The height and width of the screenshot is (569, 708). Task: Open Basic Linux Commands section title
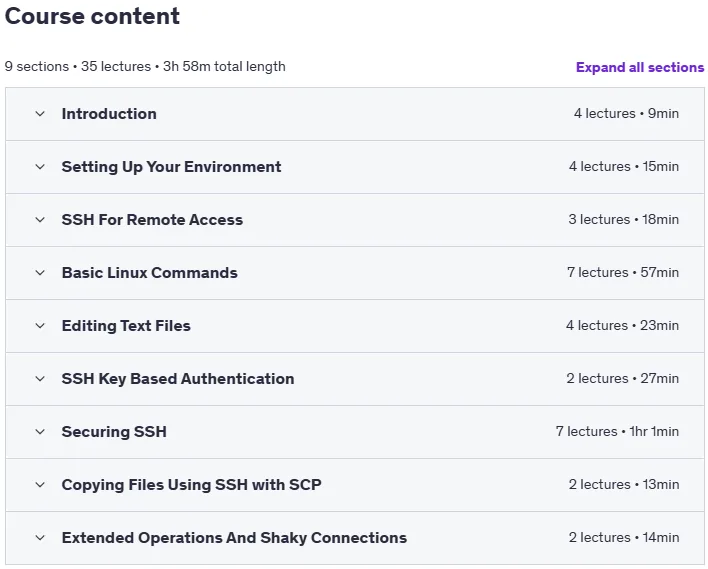(x=149, y=273)
